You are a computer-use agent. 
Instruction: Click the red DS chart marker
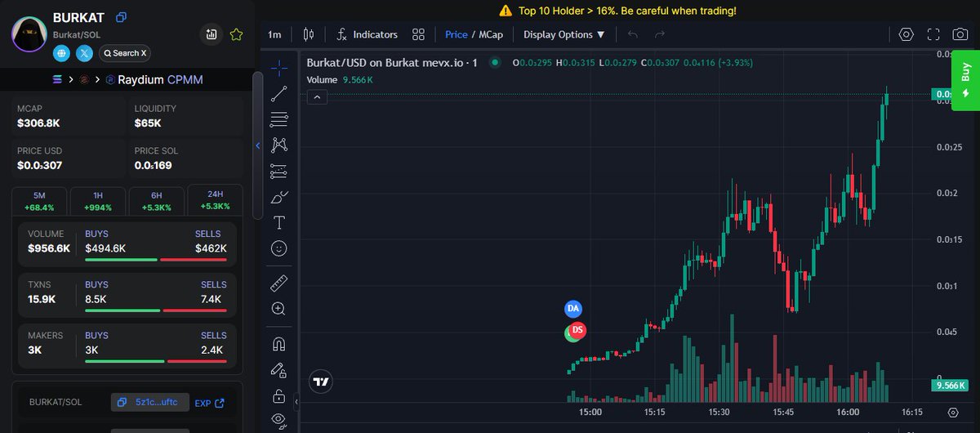pos(577,330)
